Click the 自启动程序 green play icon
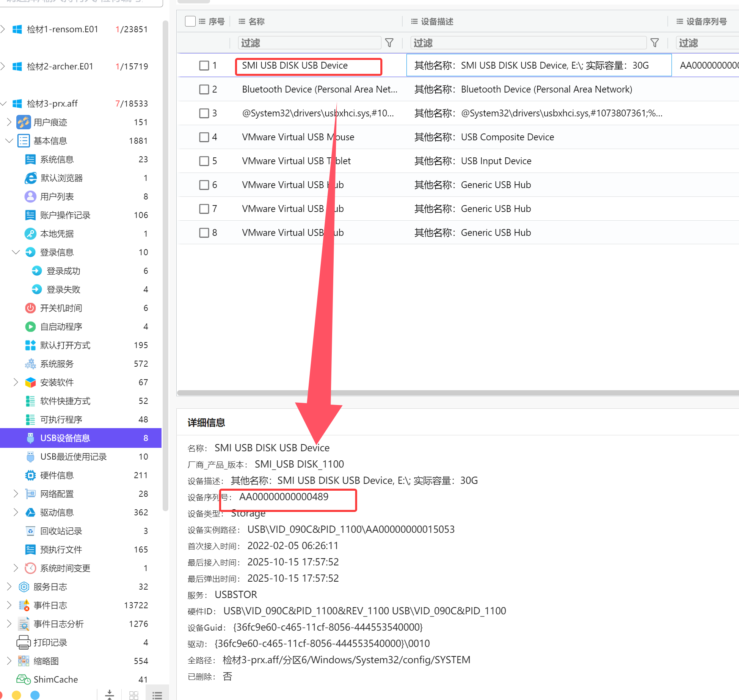The height and width of the screenshot is (700, 739). click(30, 326)
